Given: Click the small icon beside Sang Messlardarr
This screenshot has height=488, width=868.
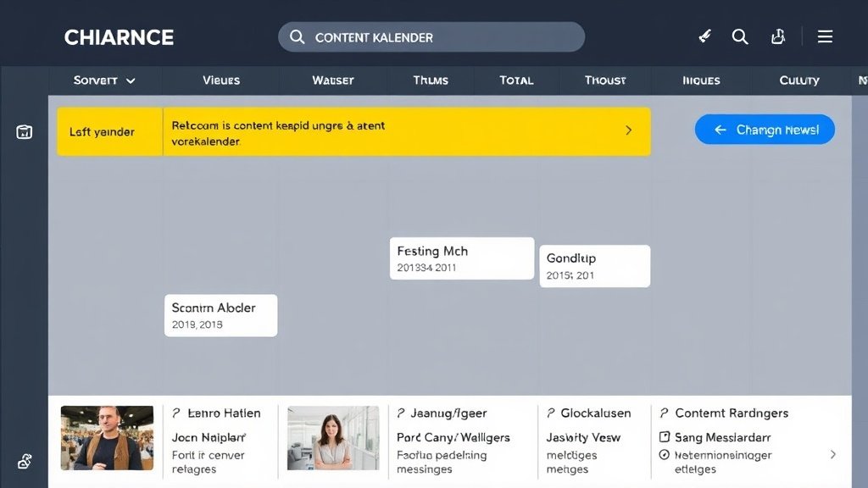Looking at the screenshot, I should [665, 438].
